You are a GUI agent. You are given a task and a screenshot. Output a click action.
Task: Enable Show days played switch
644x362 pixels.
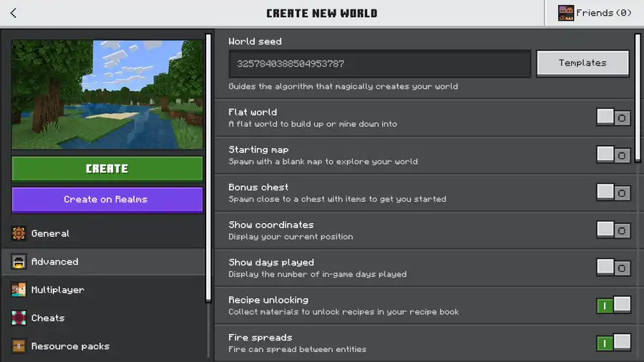(613, 268)
